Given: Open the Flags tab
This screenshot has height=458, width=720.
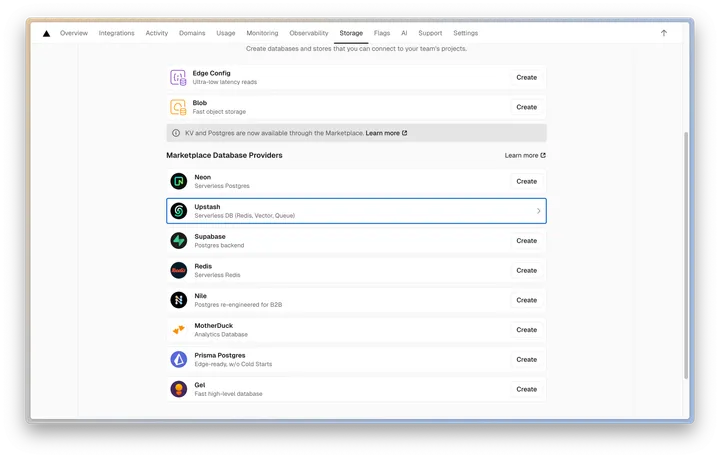Looking at the screenshot, I should tap(382, 33).
